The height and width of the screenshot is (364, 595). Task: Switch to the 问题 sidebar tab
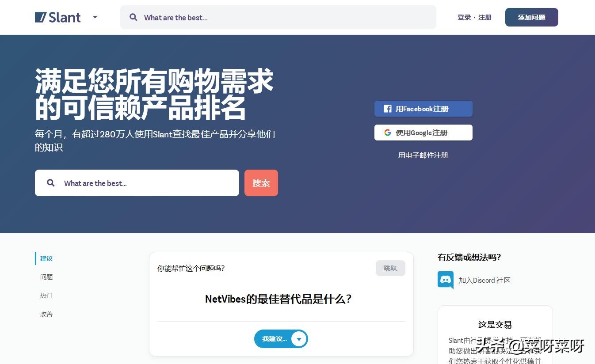pos(46,277)
